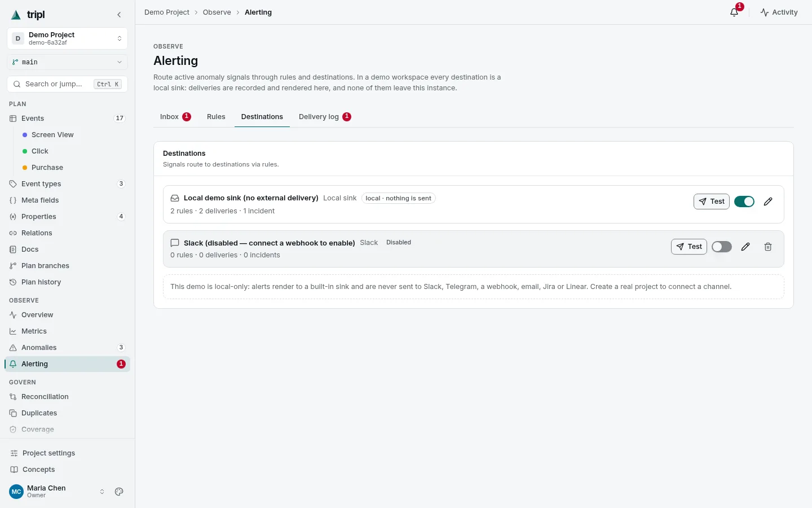Open Properties in the sidebar
The image size is (812, 508).
pyautogui.click(x=67, y=217)
